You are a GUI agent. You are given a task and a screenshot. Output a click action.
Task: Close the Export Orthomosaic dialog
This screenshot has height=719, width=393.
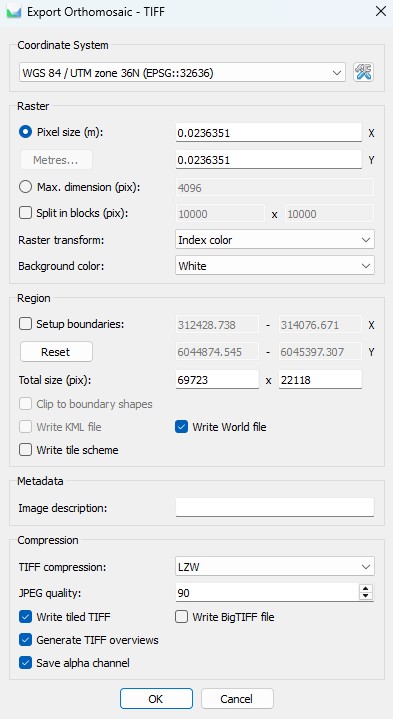pyautogui.click(x=381, y=11)
